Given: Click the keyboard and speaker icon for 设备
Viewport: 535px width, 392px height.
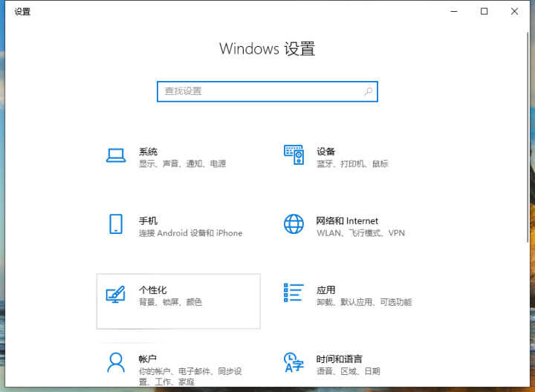Looking at the screenshot, I should 294,155.
